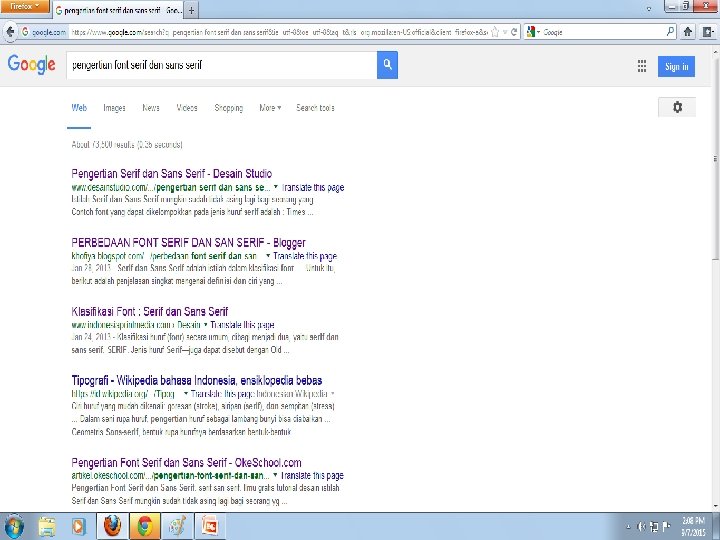Click the network tray icon
This screenshot has height=540, width=720.
(x=654, y=527)
